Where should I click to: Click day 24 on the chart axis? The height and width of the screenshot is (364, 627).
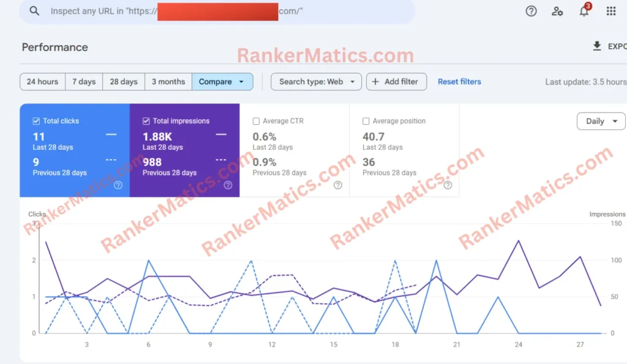518,344
